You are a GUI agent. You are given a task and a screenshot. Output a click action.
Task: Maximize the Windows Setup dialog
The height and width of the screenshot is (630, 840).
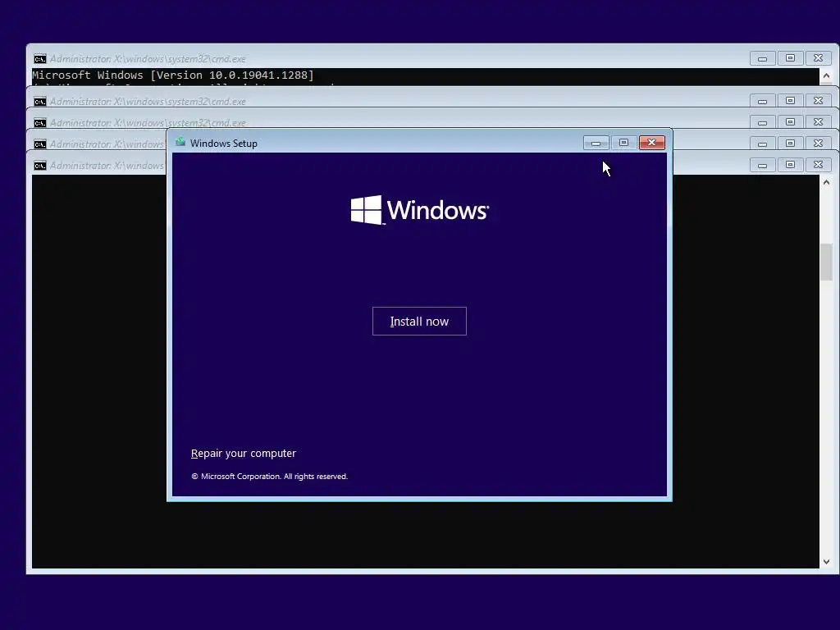623,143
